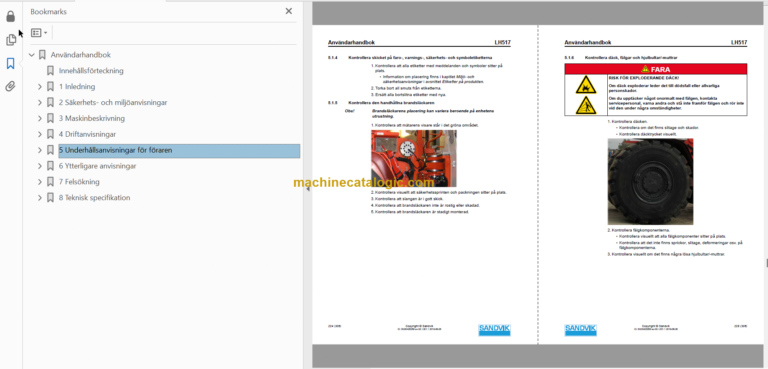Click bookmark ribbon icon beside 8 Teknisk specifikation
Image resolution: width=768 pixels, height=369 pixels.
point(50,197)
